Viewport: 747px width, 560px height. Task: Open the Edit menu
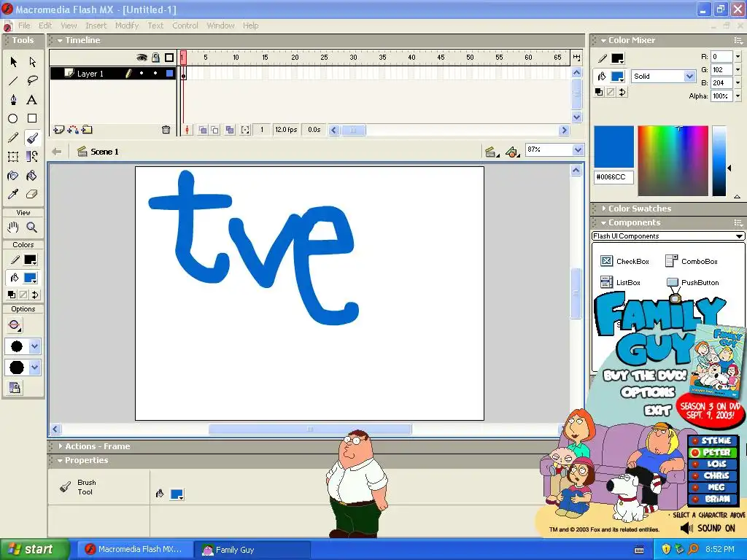[45, 26]
